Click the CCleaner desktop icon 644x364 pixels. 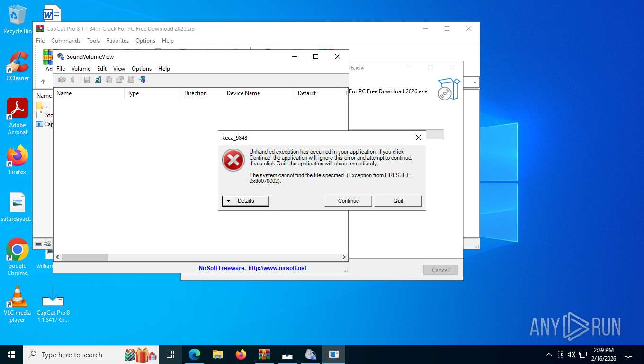point(18,66)
